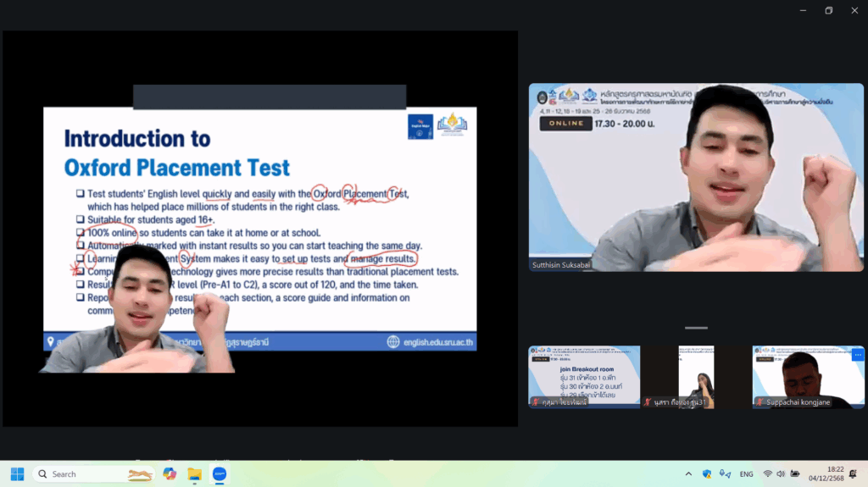Open the Windows Start menu
868x487 pixels.
[x=17, y=473]
